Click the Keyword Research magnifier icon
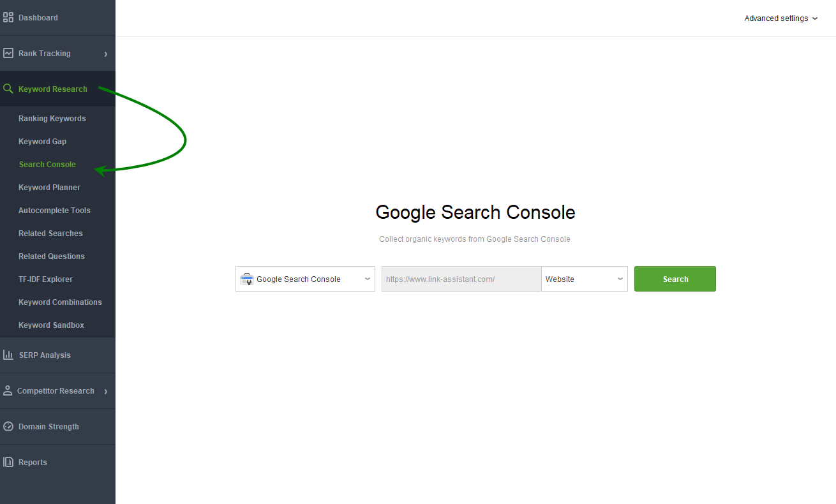The height and width of the screenshot is (504, 836). [8, 89]
